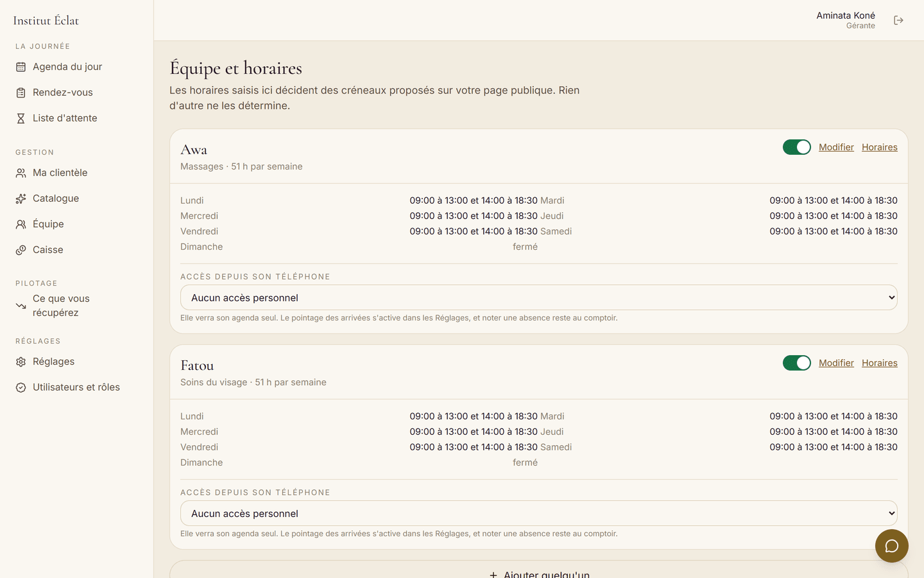This screenshot has height=578, width=924.
Task: Click Awa's name heading
Action: pos(194,150)
